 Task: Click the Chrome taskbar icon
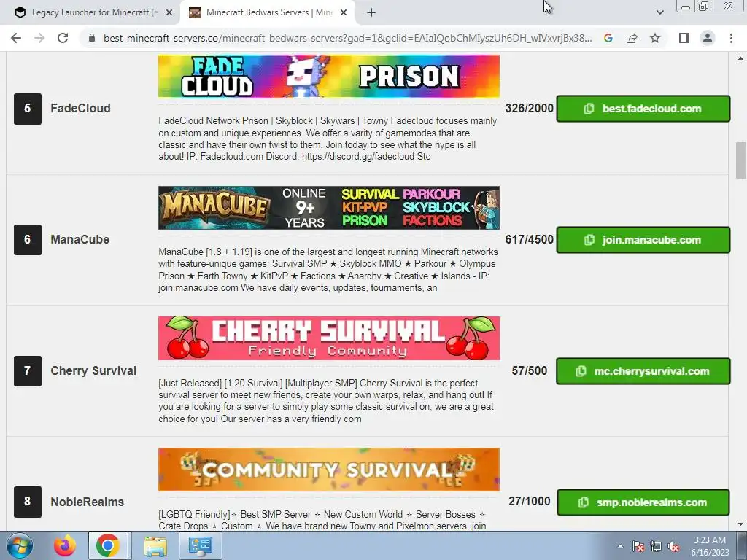click(x=108, y=545)
